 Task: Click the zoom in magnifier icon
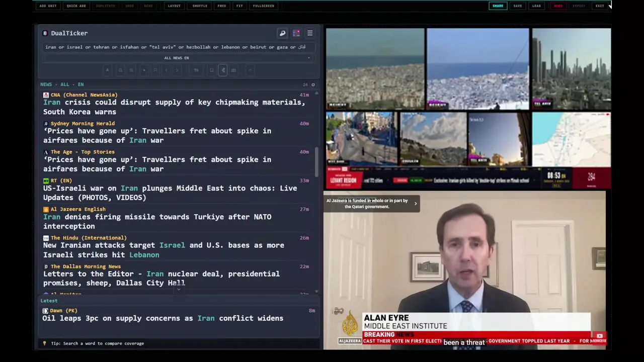point(131,70)
